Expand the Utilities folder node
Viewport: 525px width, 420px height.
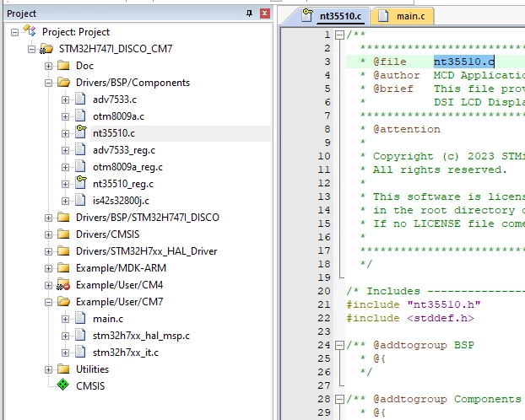[49, 369]
